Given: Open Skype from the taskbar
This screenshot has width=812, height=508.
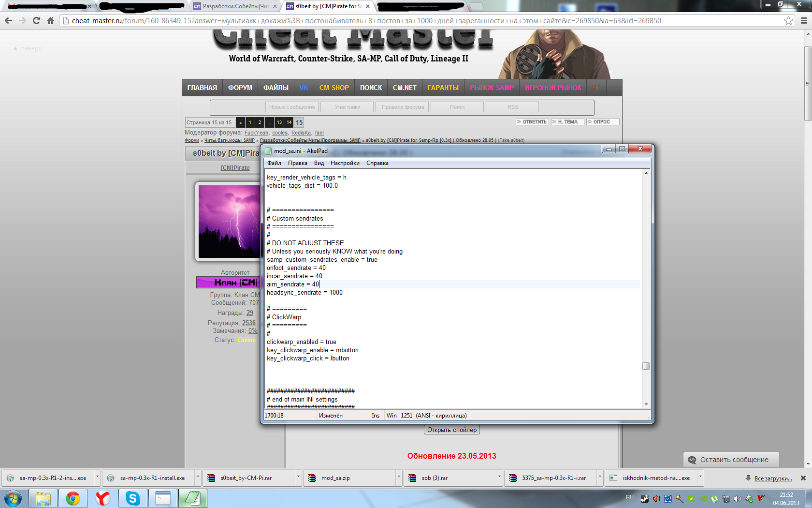Looking at the screenshot, I should [133, 498].
